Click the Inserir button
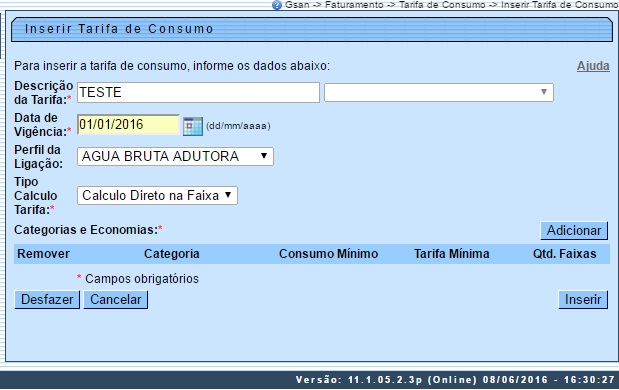619x390 pixels. point(583,300)
